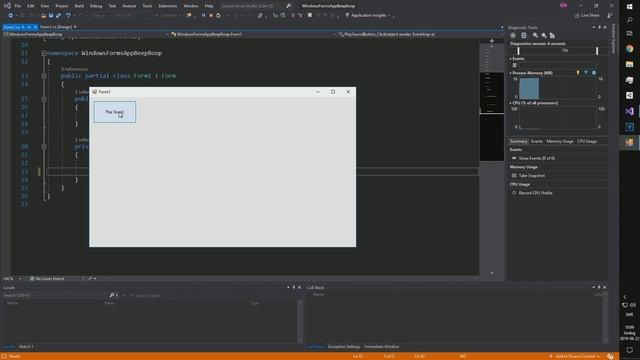The image size is (640, 360).
Task: Collapse the code block at line 15
Action: 44,99
